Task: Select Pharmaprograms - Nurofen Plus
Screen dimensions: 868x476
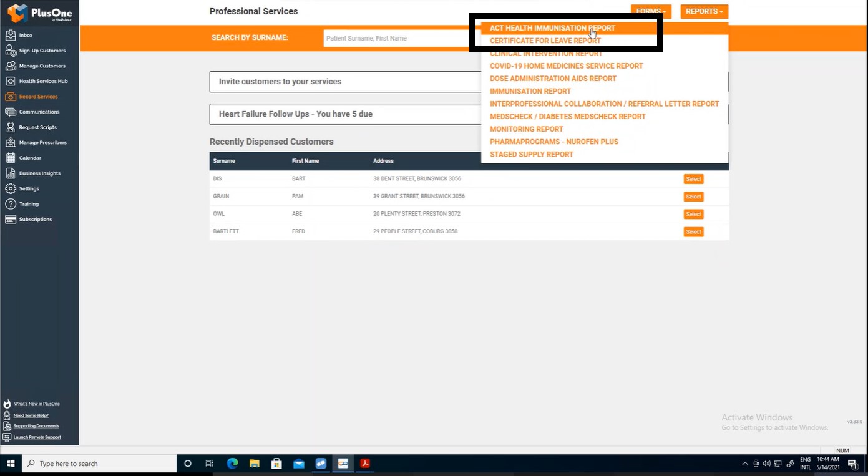Action: click(x=553, y=142)
